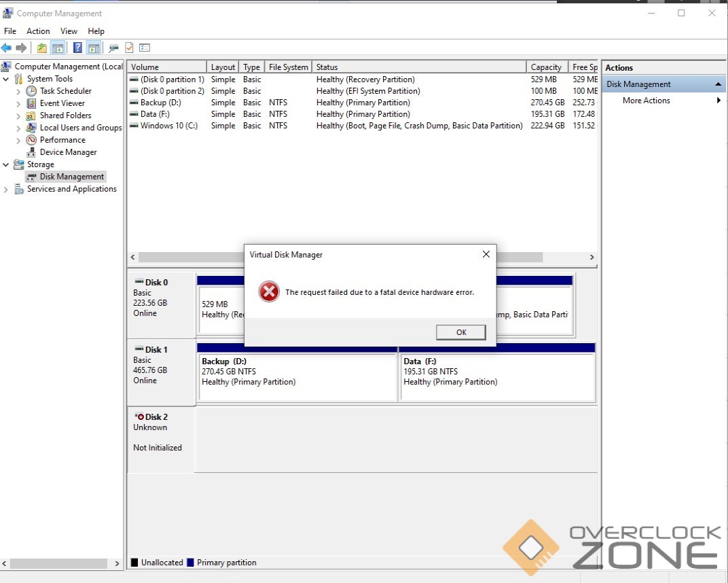The width and height of the screenshot is (728, 583).
Task: Click the black Unallocated legend swatch
Action: coord(134,563)
